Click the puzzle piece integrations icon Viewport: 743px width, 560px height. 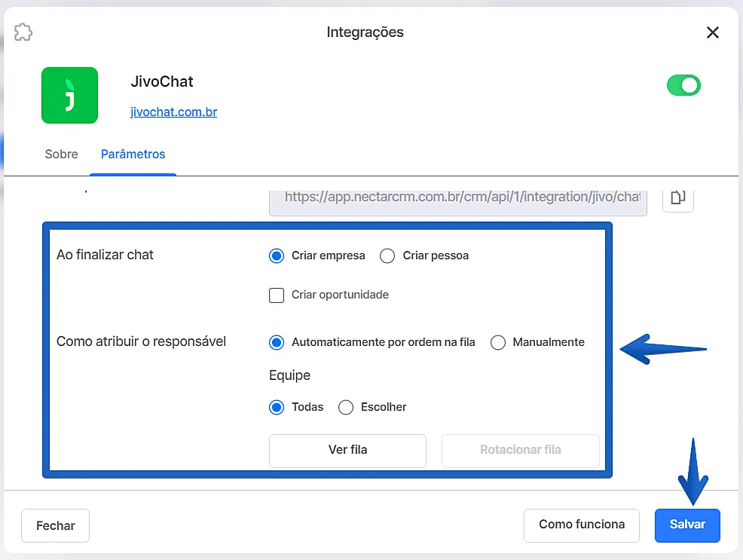tap(23, 32)
